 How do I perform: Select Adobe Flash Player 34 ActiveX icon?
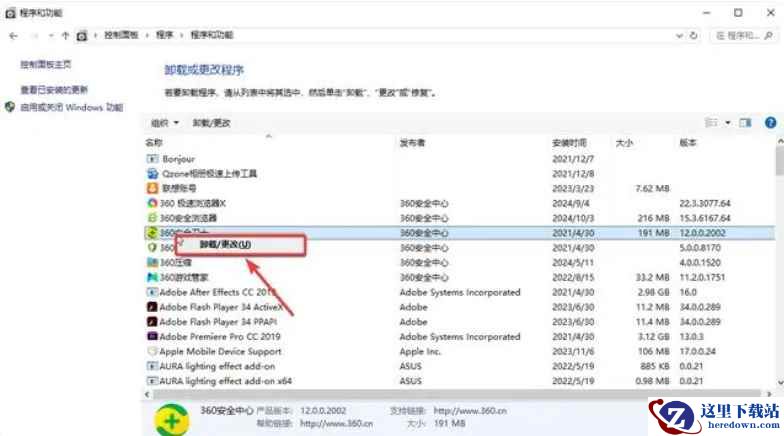click(x=152, y=306)
